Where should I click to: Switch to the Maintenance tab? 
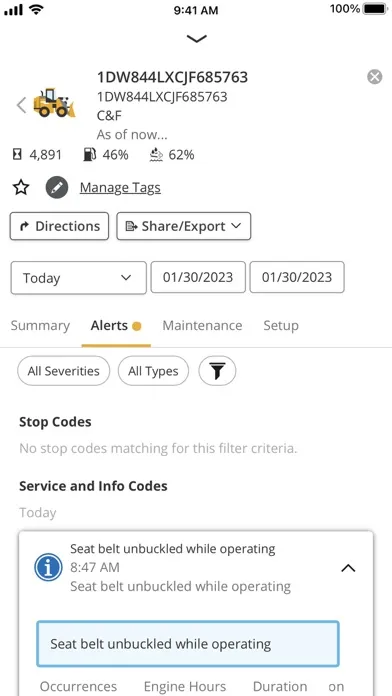click(x=202, y=325)
